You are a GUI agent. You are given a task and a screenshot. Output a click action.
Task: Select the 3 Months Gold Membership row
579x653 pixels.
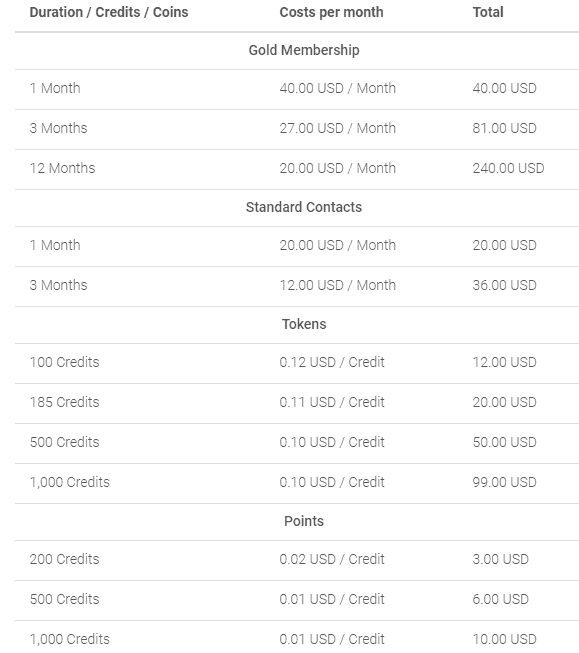click(297, 130)
